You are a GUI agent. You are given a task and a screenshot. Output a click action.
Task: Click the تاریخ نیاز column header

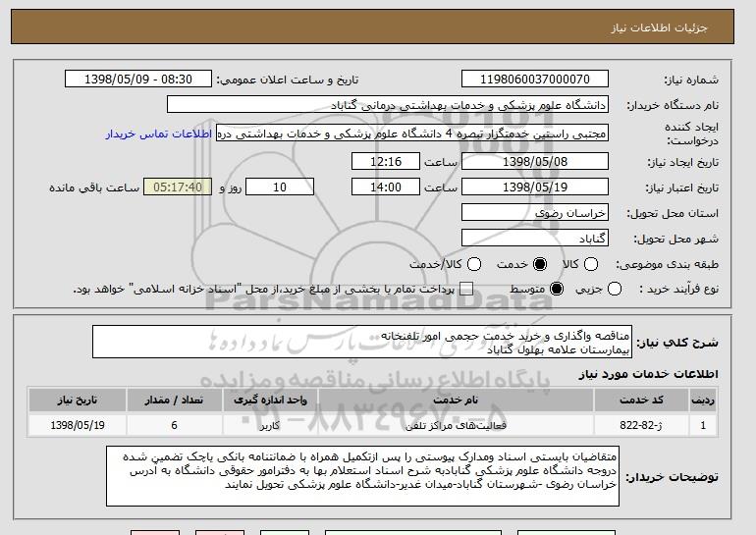click(78, 401)
